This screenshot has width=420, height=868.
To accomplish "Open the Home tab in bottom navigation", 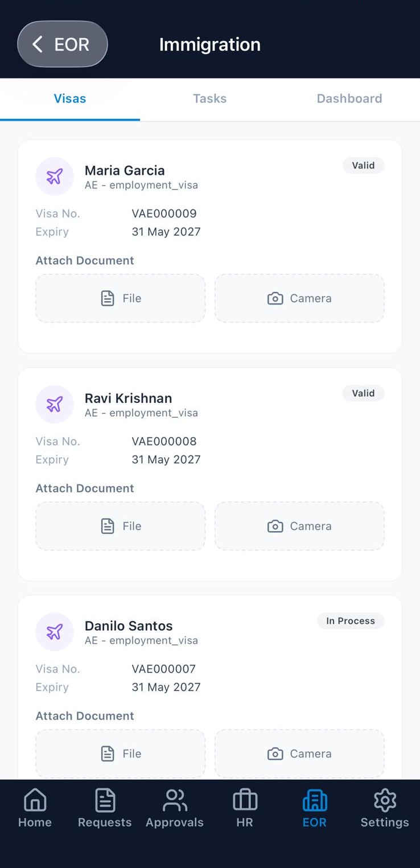I will pos(35,808).
